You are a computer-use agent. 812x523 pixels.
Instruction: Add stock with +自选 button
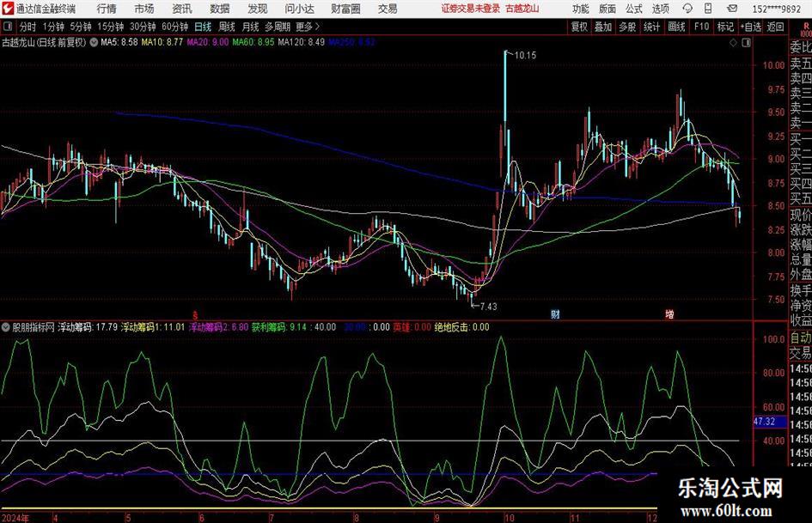(x=751, y=27)
